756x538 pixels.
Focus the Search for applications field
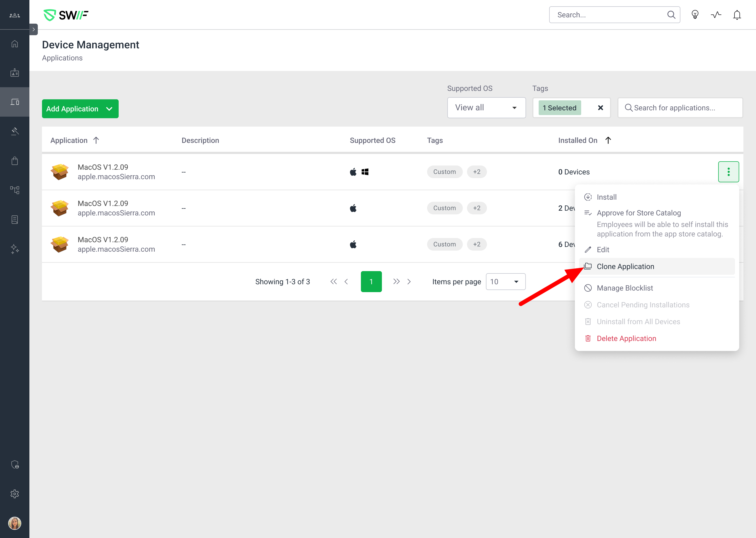(x=680, y=108)
